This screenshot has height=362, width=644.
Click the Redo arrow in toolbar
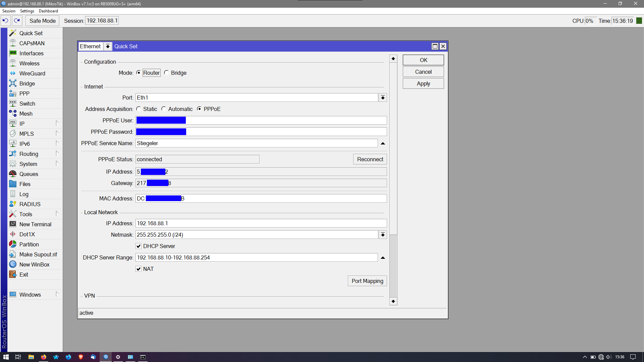[17, 21]
